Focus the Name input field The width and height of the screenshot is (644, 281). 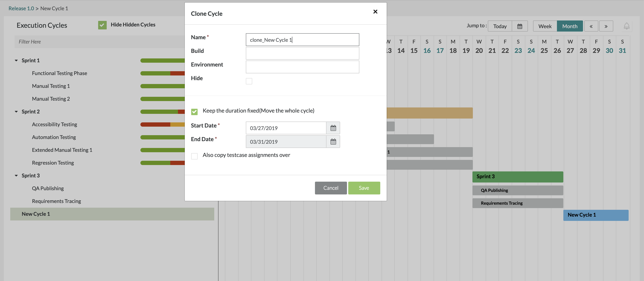click(x=302, y=40)
